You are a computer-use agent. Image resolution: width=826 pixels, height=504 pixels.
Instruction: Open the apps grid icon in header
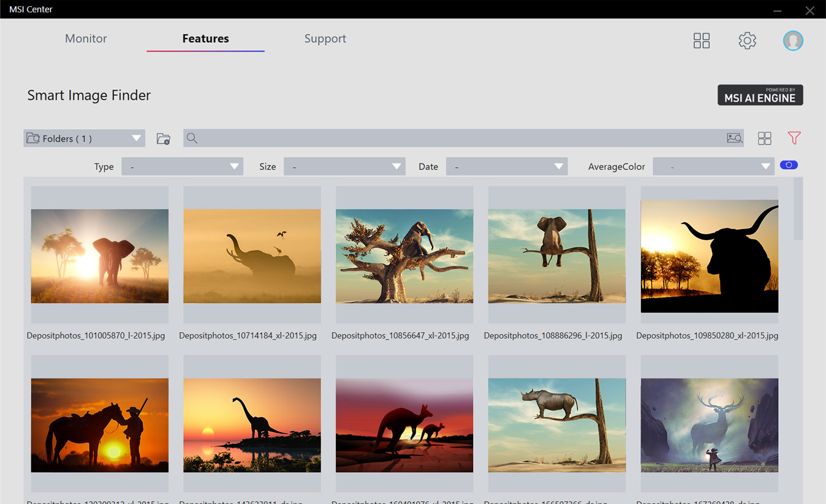pyautogui.click(x=702, y=40)
